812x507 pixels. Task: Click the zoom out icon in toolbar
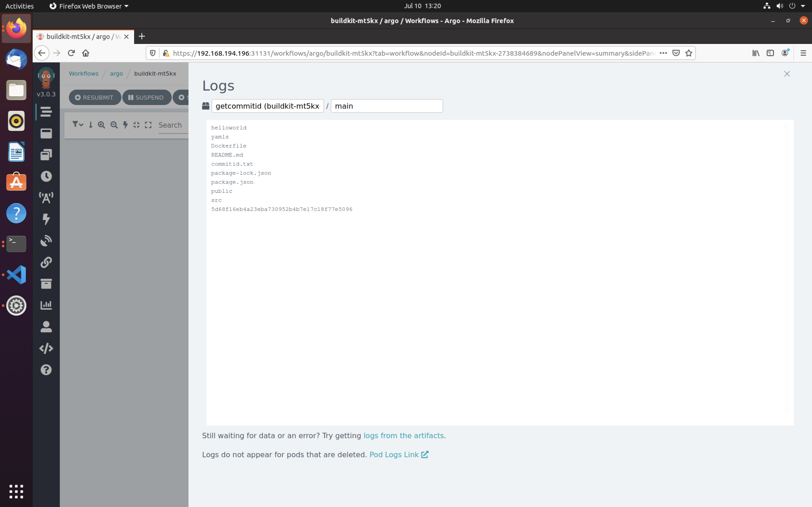pyautogui.click(x=114, y=124)
